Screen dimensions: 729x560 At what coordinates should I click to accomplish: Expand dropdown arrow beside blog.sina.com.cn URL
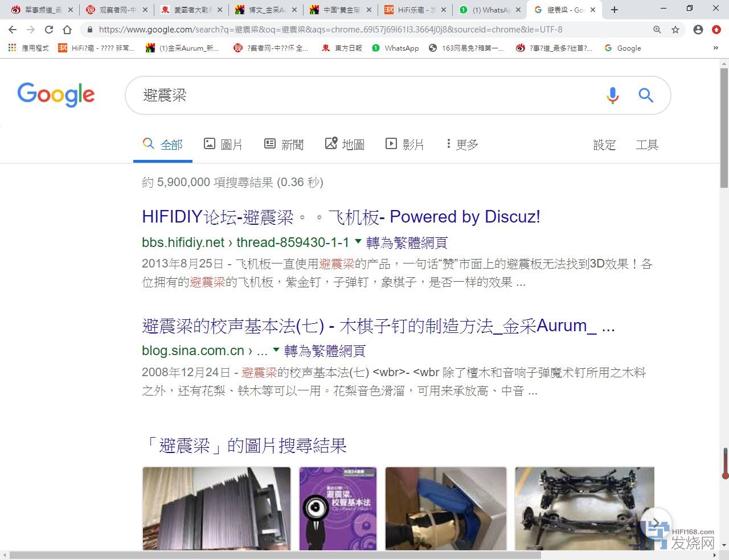(276, 349)
